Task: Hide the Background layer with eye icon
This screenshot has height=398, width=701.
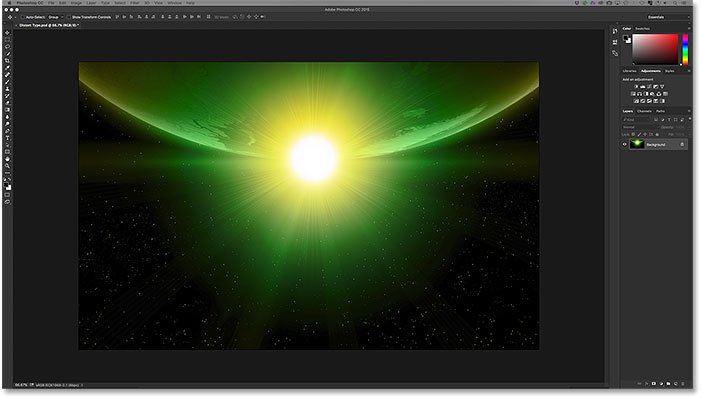Action: [625, 144]
